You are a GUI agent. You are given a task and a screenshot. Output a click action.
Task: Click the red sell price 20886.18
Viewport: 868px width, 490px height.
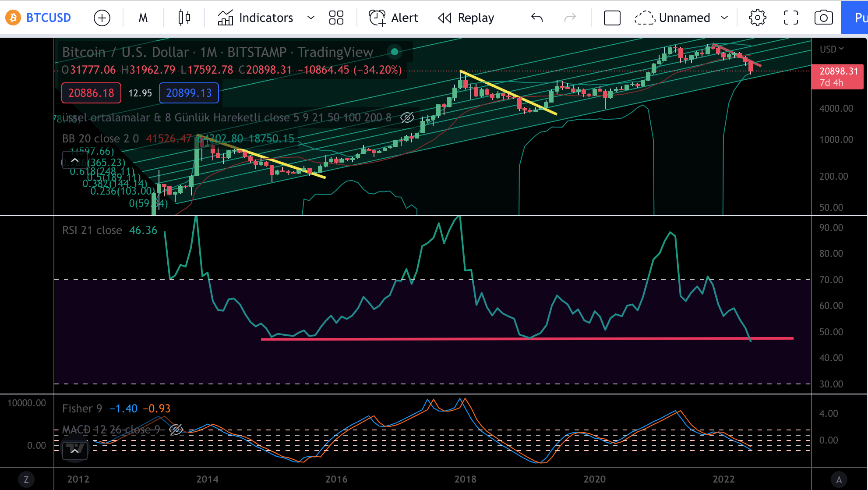point(91,93)
